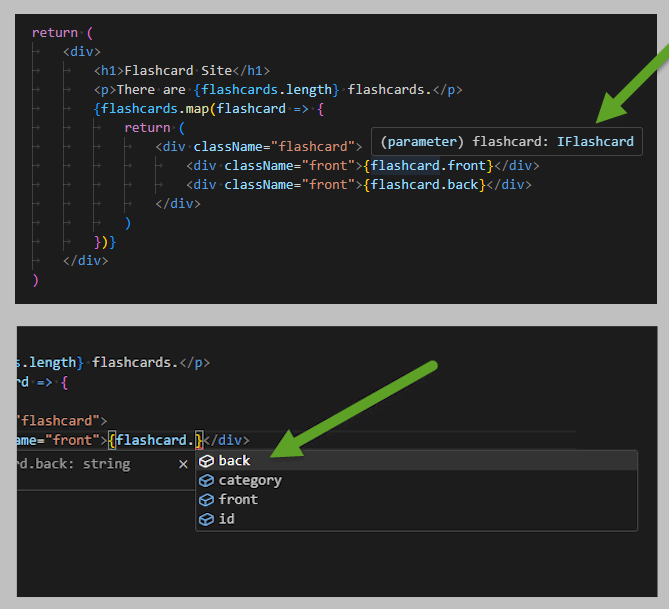Viewport: 669px width, 609px height.
Task: Close the 'back: string' details pane
Action: 183,464
